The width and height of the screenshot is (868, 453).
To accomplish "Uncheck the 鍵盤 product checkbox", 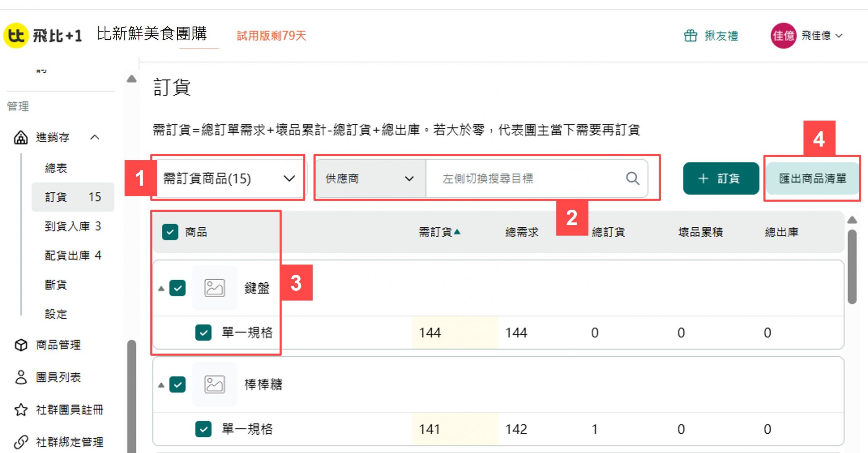I will [x=177, y=288].
